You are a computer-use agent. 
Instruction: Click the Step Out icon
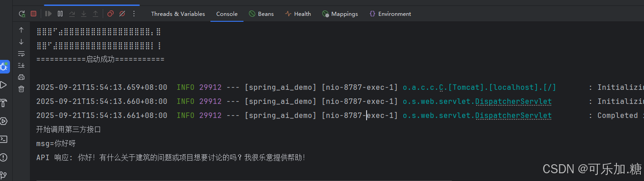[95, 14]
